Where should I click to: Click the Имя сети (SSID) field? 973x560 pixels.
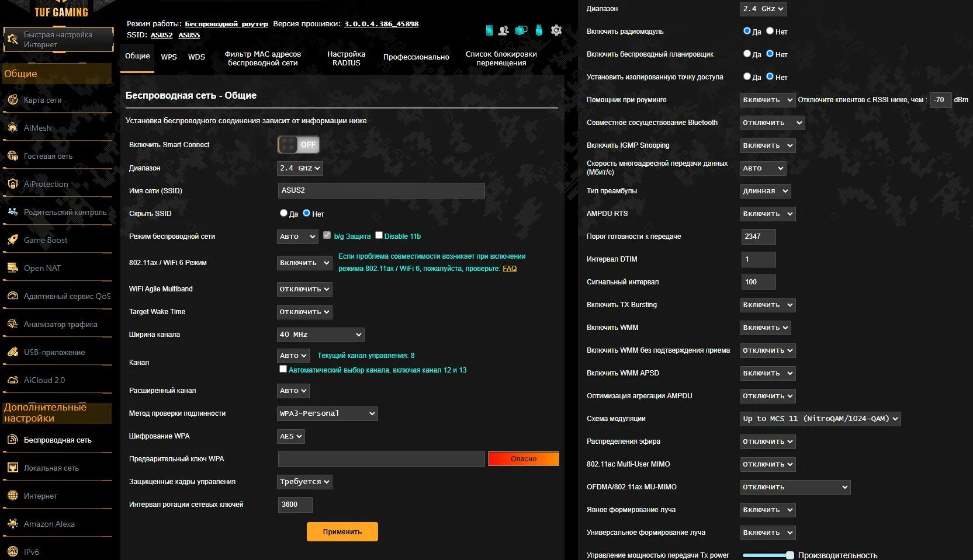pyautogui.click(x=382, y=190)
